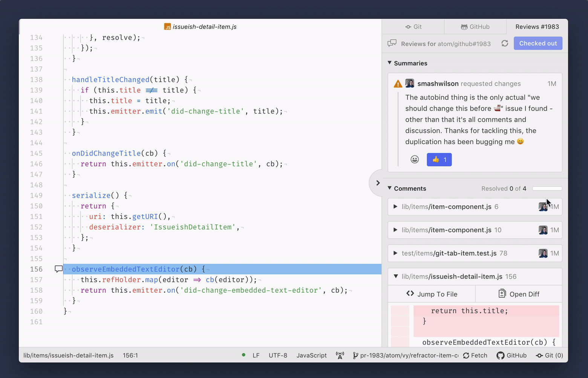This screenshot has width=588, height=378.
Task: Click line number 138 in the gutter
Action: [36, 80]
